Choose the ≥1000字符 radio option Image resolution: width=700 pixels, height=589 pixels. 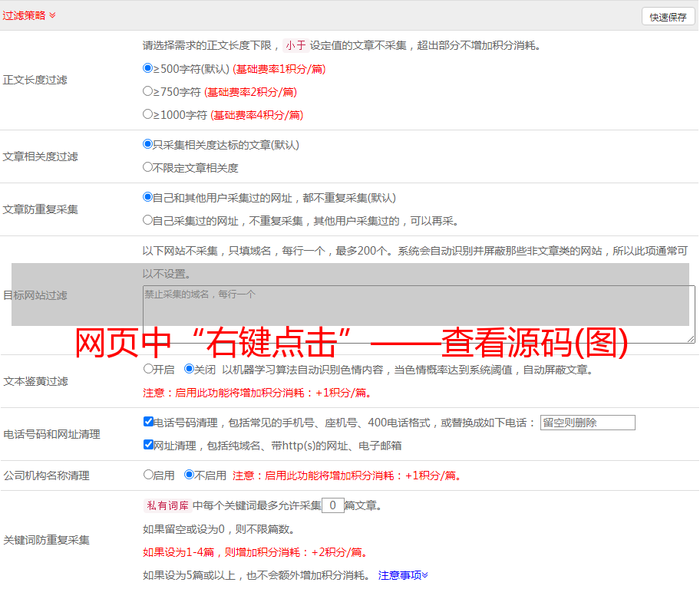pyautogui.click(x=148, y=114)
